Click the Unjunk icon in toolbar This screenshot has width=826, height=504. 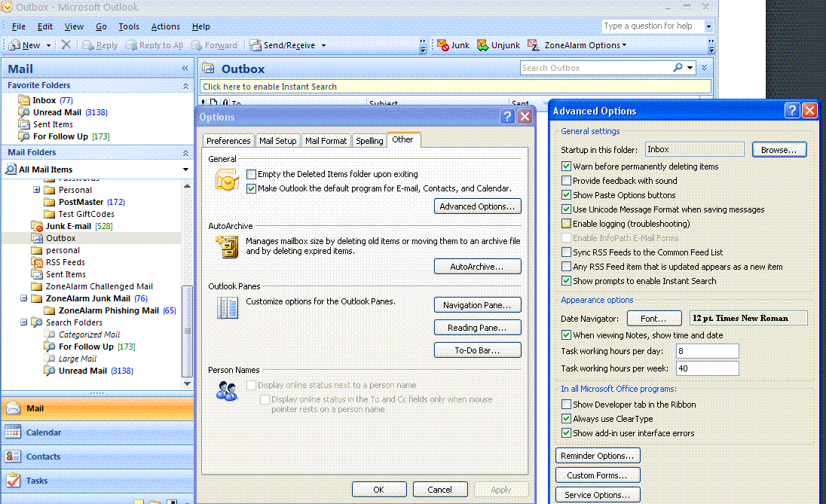point(482,45)
